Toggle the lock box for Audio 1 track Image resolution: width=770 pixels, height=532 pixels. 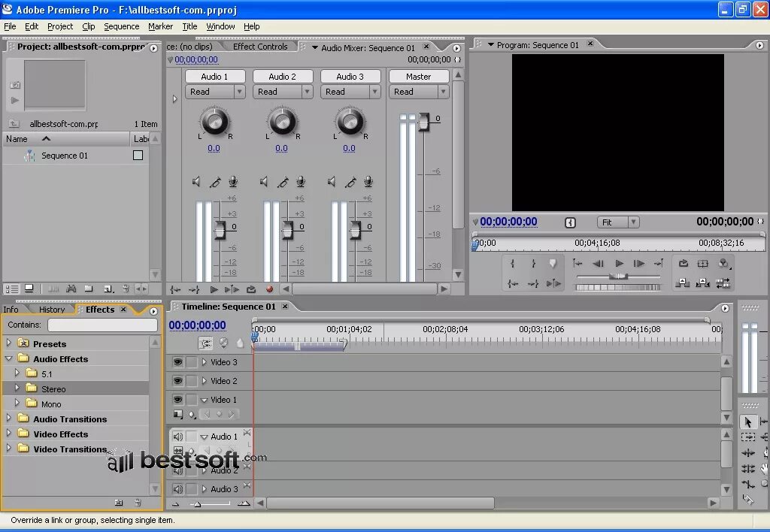[x=192, y=437]
